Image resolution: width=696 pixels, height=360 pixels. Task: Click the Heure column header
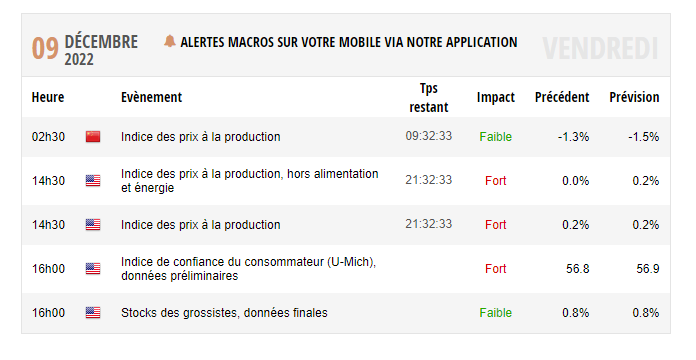(x=48, y=97)
